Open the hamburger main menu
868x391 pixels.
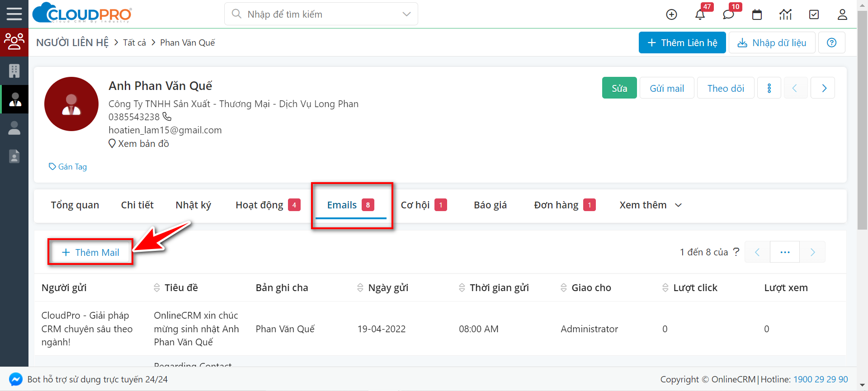14,14
